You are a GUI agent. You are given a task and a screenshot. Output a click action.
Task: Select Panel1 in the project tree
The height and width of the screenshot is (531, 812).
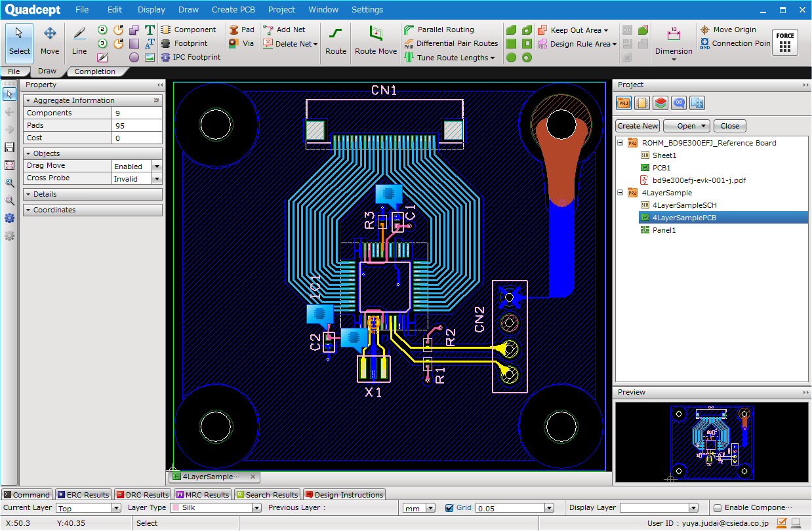coord(664,230)
